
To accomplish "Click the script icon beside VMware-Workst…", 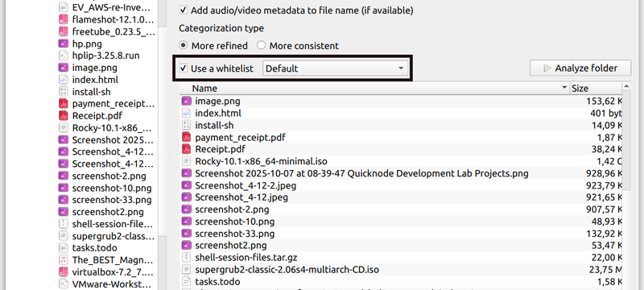I will [x=64, y=284].
